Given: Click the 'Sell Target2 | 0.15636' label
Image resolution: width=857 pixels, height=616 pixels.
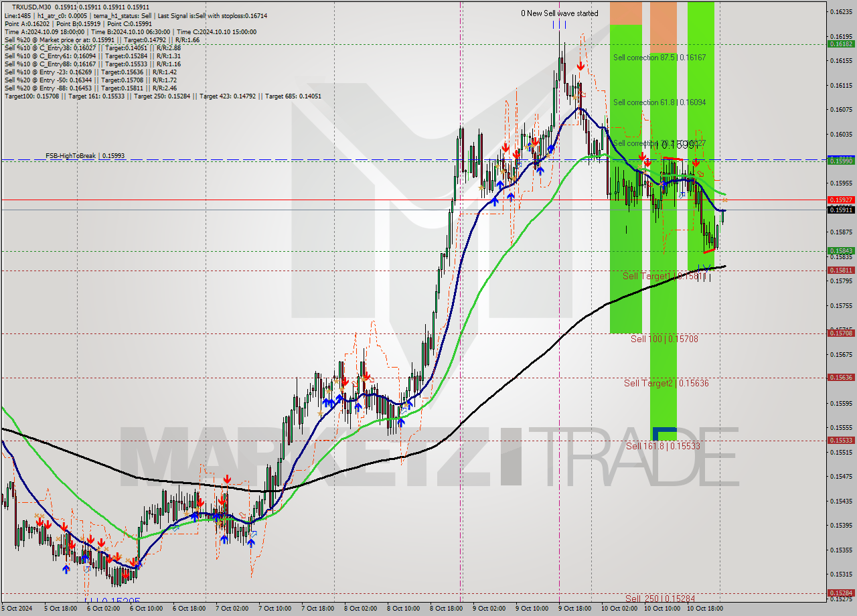Looking at the screenshot, I should tap(666, 384).
